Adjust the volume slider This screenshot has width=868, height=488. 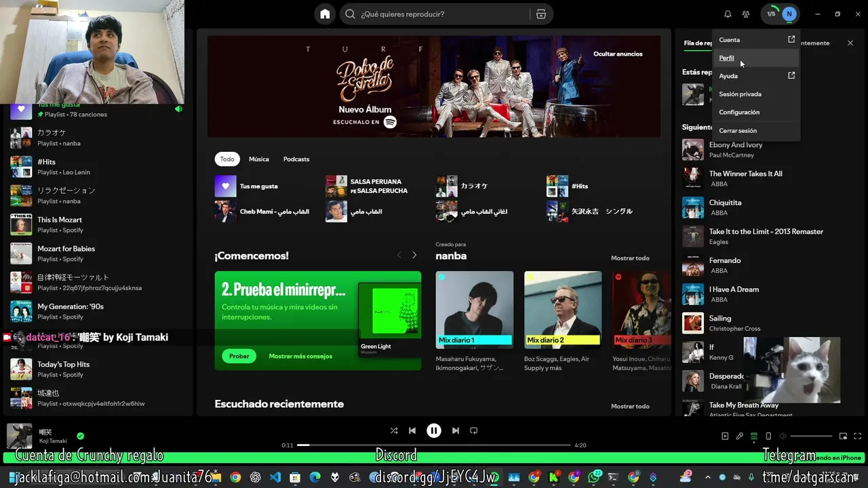[x=811, y=436]
